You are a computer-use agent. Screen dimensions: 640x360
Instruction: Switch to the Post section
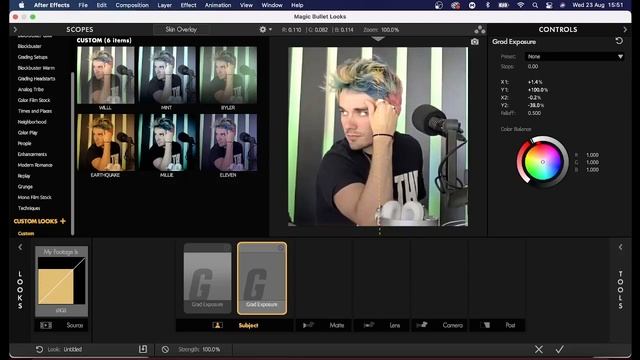497,325
